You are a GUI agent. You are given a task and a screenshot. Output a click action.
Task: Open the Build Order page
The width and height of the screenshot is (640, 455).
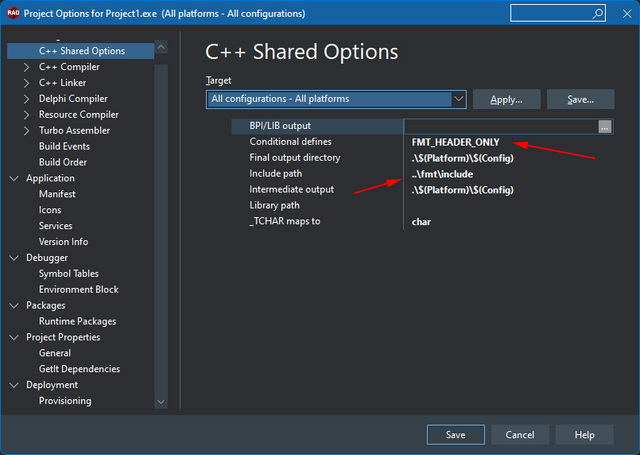pos(63,162)
